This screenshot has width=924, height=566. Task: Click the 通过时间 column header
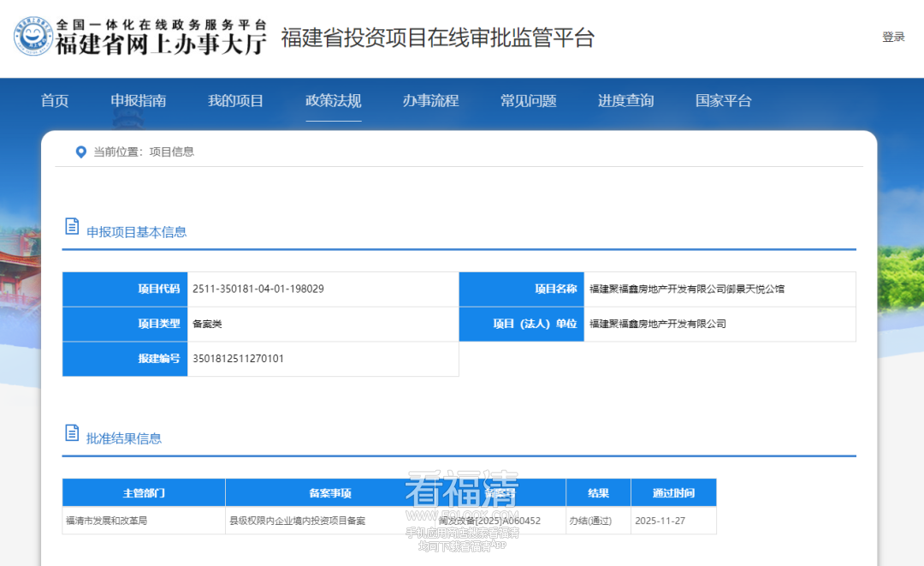point(673,493)
